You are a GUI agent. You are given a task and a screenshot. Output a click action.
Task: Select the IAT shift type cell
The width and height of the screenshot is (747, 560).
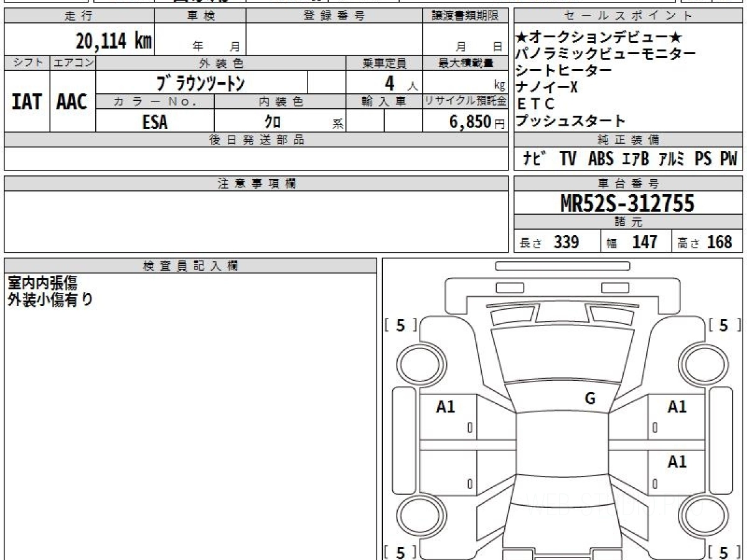tap(27, 101)
